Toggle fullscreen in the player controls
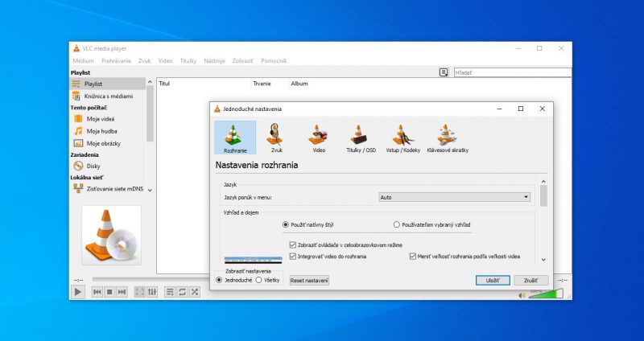Screen dimensions: 644x341 click(139, 291)
